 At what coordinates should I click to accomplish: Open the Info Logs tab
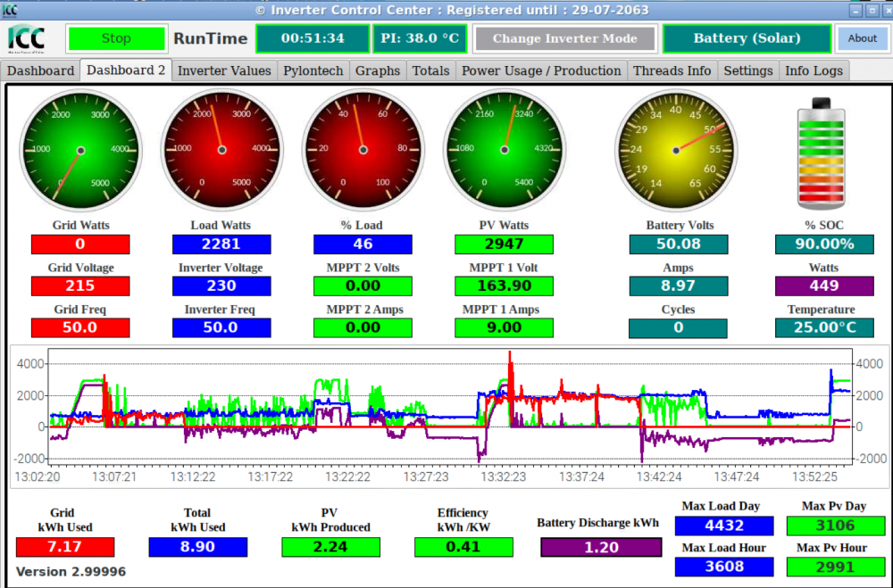(814, 70)
